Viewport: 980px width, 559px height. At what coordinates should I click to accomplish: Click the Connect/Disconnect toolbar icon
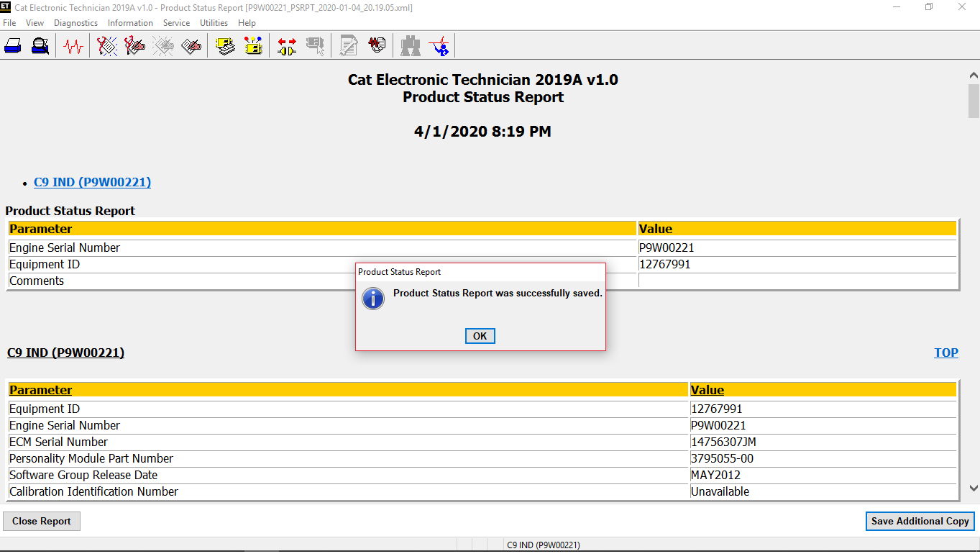pyautogui.click(x=286, y=45)
